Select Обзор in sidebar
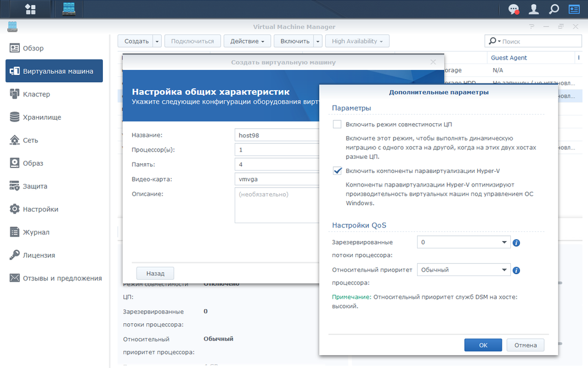The width and height of the screenshot is (588, 368). coord(54,48)
